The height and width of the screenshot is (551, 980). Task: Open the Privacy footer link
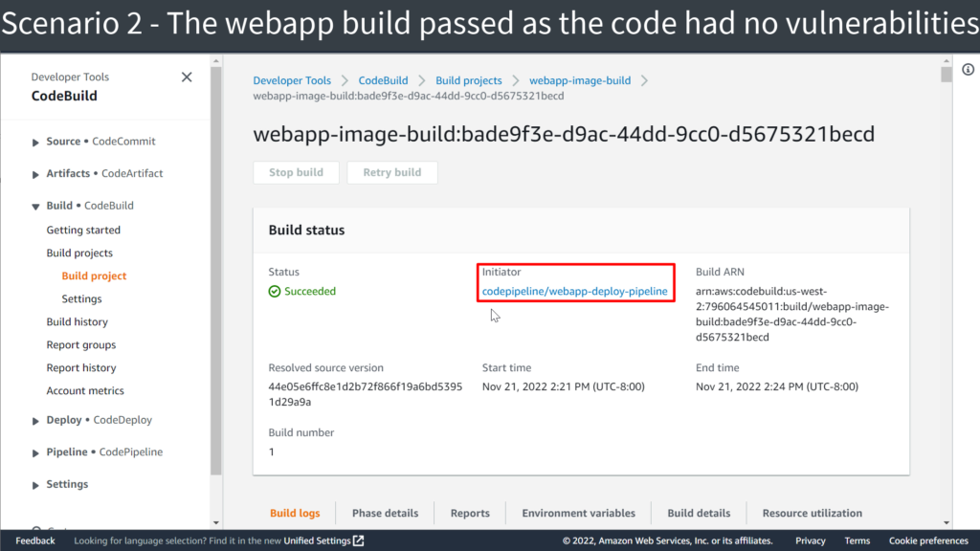pyautogui.click(x=810, y=541)
